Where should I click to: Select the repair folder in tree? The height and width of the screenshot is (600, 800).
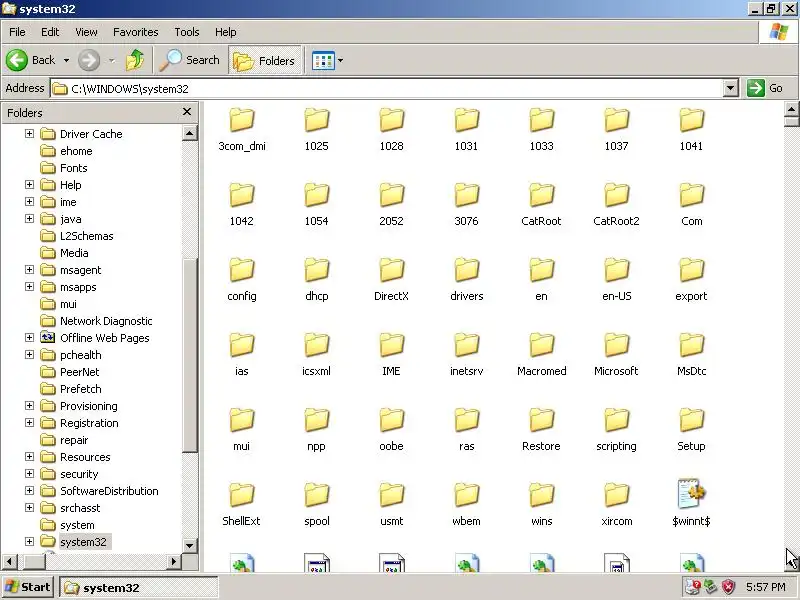coord(74,440)
